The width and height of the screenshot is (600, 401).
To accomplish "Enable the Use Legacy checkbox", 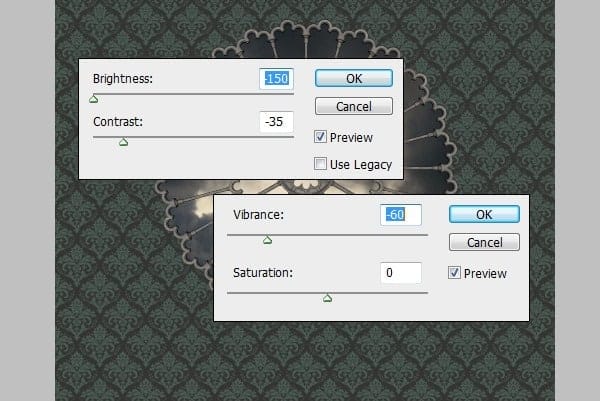I will point(321,164).
